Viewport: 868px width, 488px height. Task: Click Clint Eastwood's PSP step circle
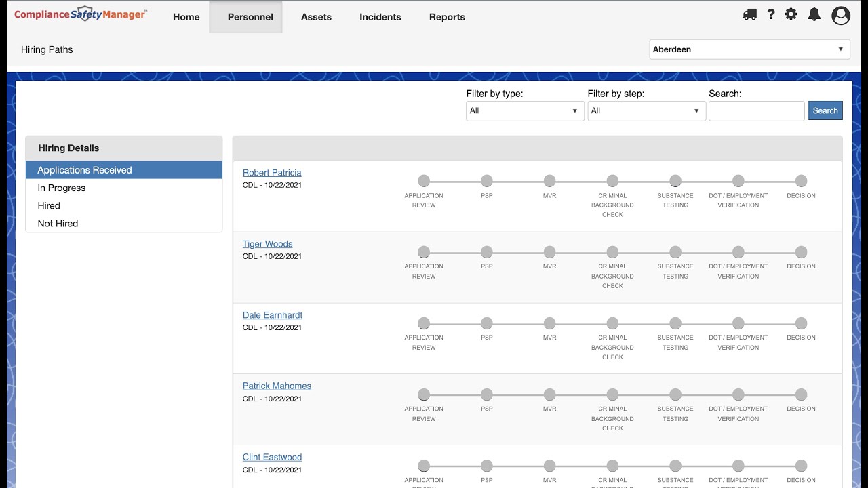click(x=487, y=466)
